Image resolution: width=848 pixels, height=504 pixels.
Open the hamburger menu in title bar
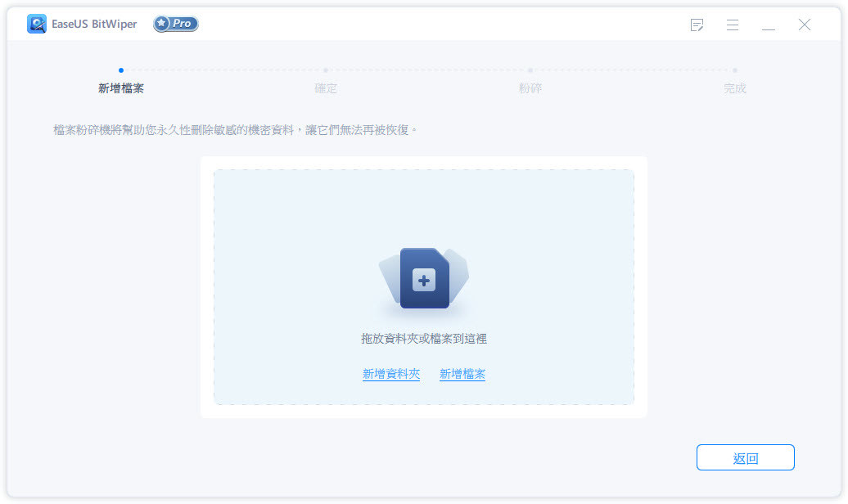point(733,25)
